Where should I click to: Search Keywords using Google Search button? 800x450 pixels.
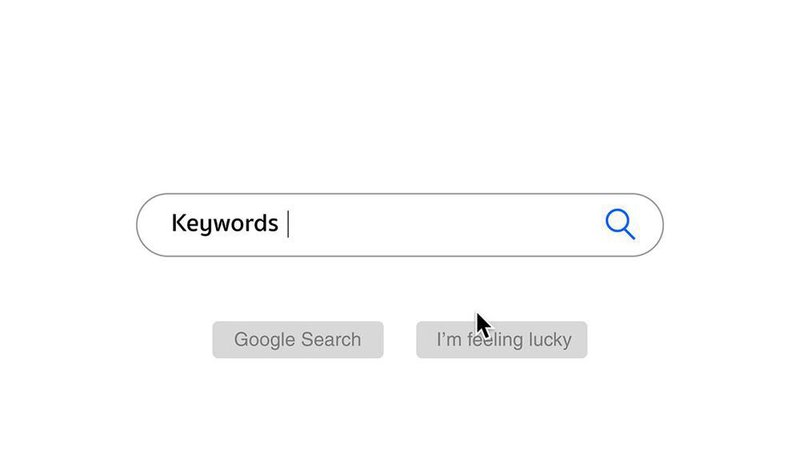click(x=297, y=340)
